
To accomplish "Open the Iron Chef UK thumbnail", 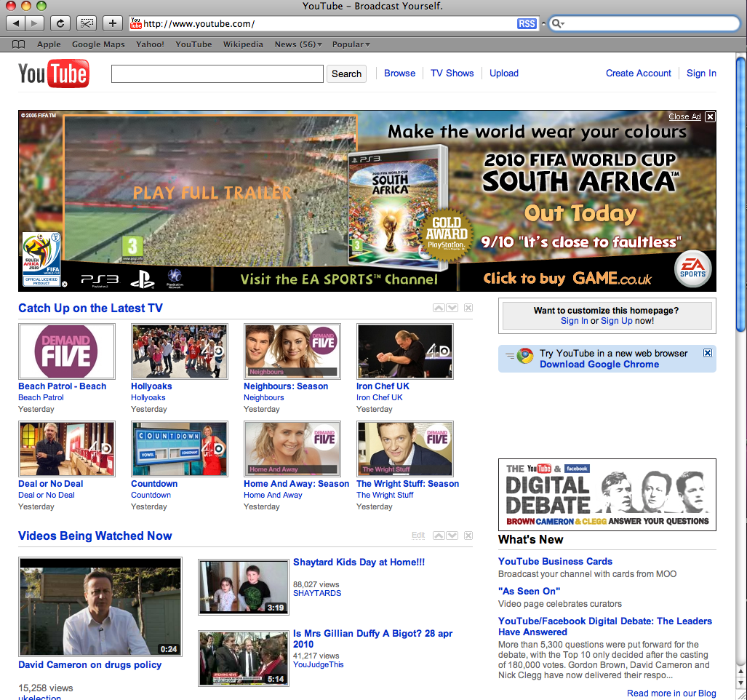I will pos(405,351).
